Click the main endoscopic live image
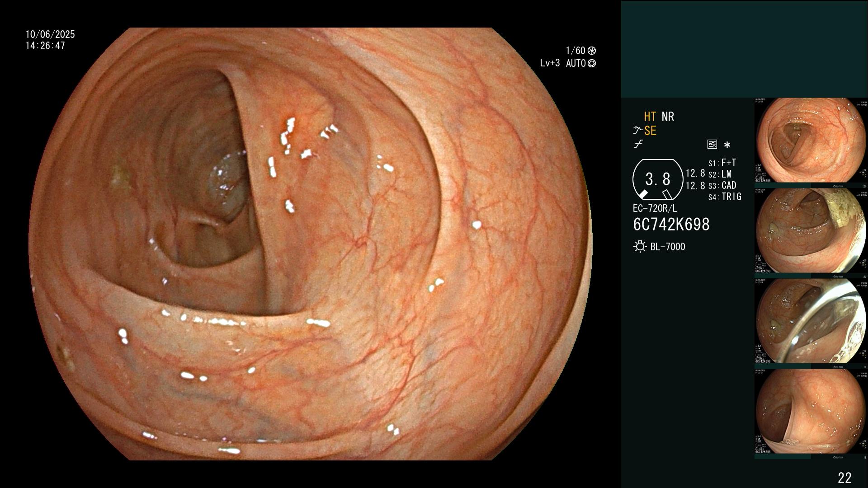This screenshot has height=488, width=868. [310, 244]
